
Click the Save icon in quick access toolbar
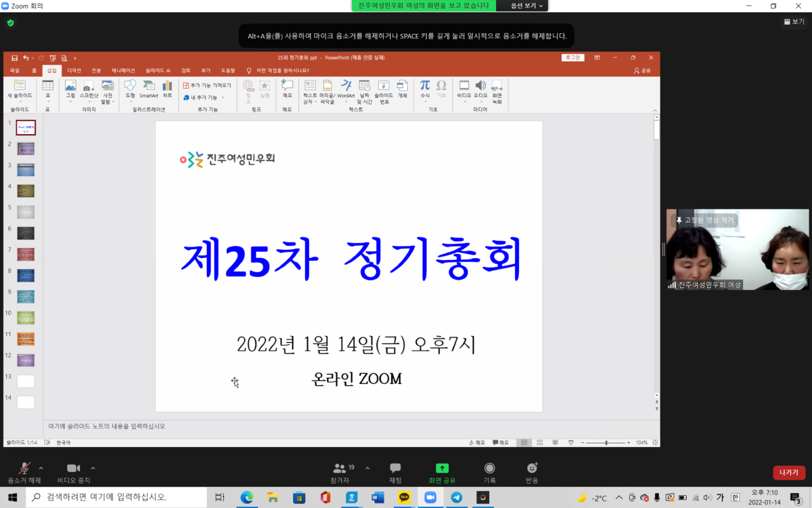point(14,58)
